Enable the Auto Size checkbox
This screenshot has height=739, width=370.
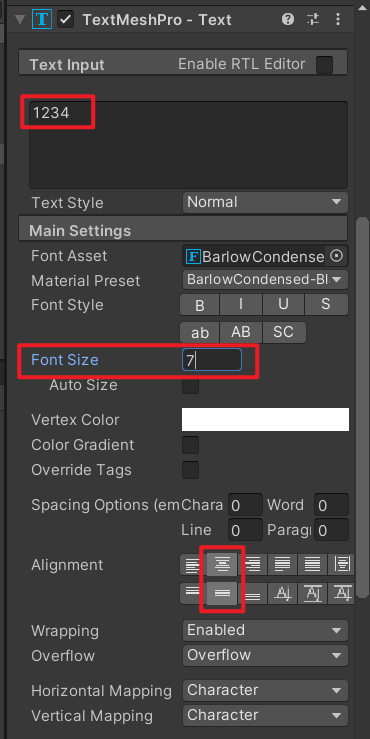tap(190, 386)
